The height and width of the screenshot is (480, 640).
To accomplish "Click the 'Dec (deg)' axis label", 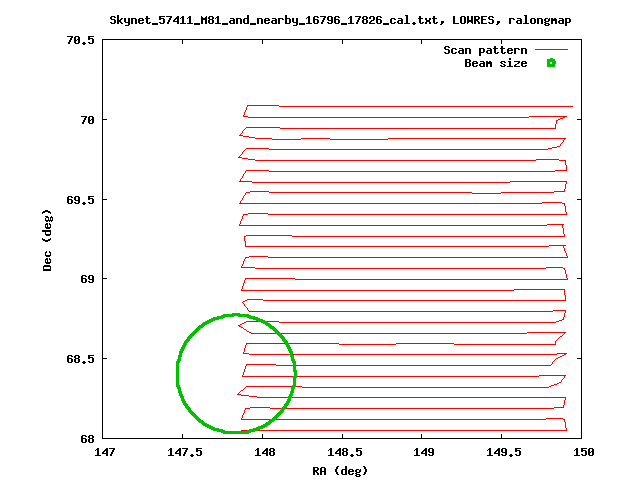I will pyautogui.click(x=47, y=240).
